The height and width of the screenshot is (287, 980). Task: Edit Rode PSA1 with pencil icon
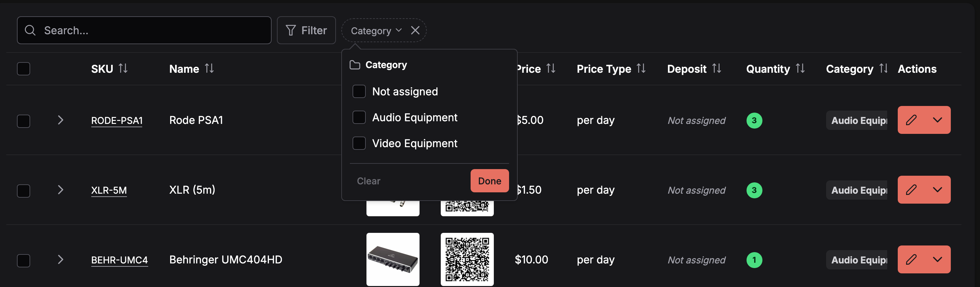pyautogui.click(x=911, y=120)
